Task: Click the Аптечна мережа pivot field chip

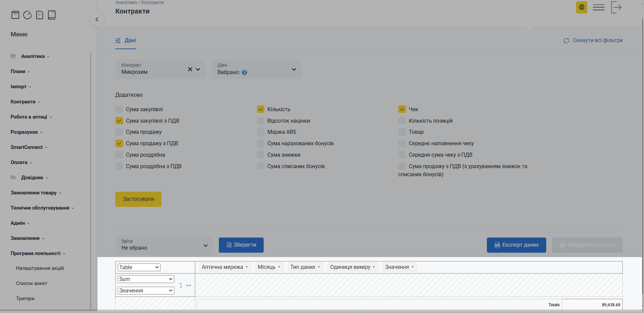Action: (x=225, y=267)
